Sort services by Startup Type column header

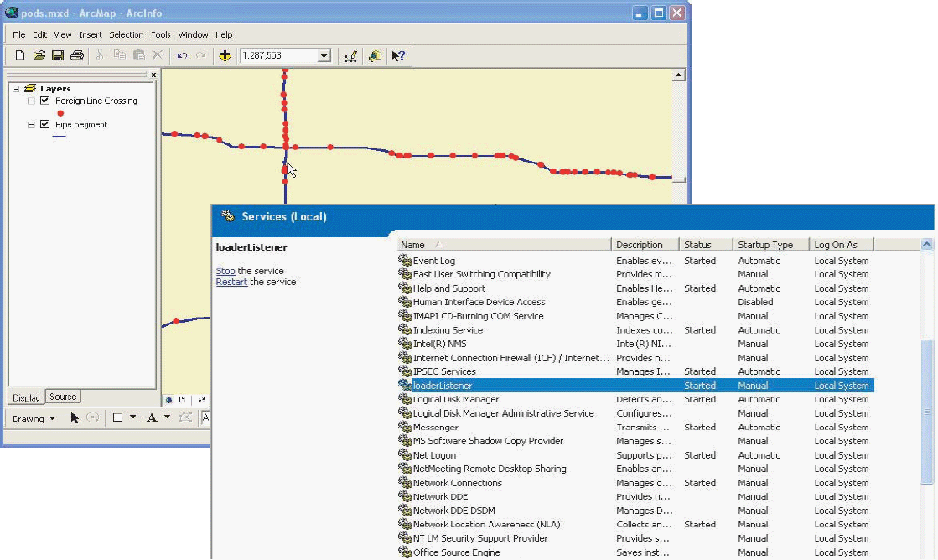(770, 245)
